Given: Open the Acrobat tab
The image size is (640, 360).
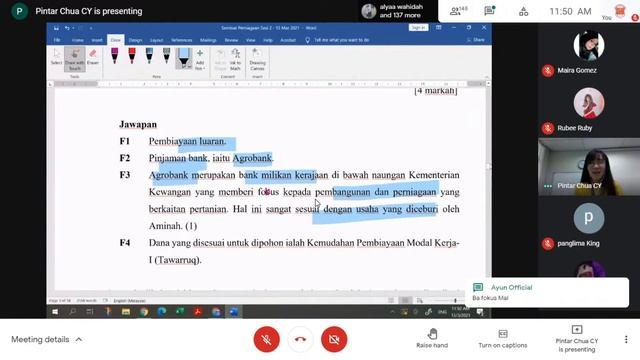Looking at the screenshot, I should pyautogui.click(x=288, y=40).
